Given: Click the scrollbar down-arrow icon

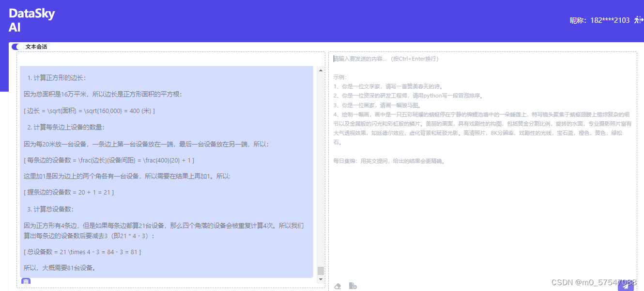Looking at the screenshot, I should [320, 279].
